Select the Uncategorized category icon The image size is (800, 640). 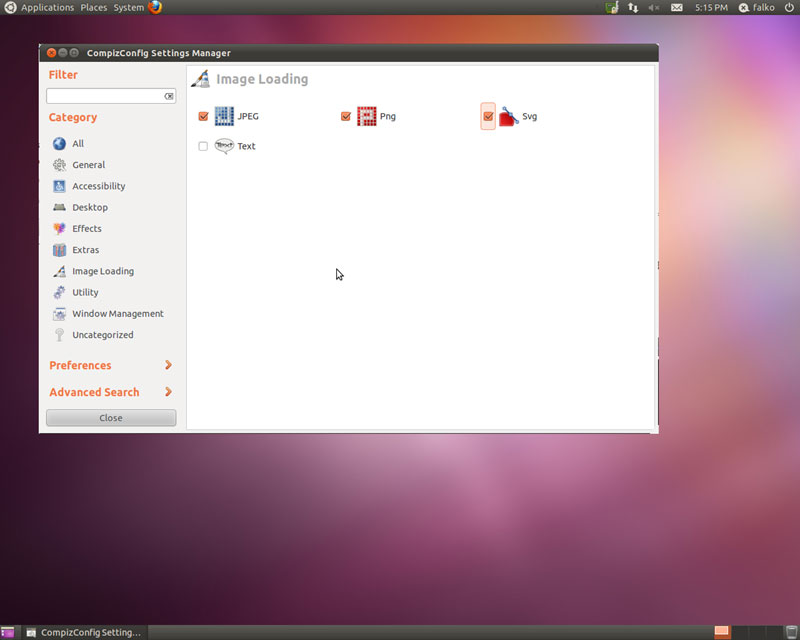point(59,335)
